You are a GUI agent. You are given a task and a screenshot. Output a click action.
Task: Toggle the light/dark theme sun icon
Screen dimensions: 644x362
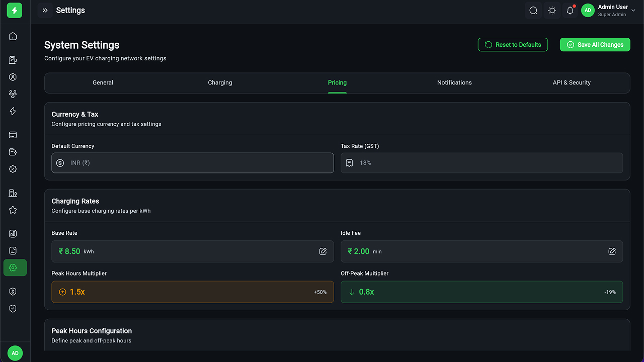pos(552,11)
